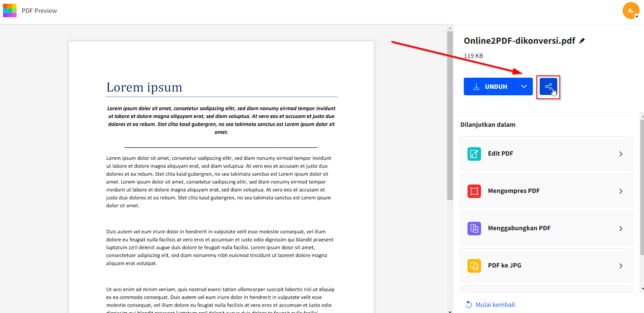Click the right panel scrollbar thumb

(642, 187)
